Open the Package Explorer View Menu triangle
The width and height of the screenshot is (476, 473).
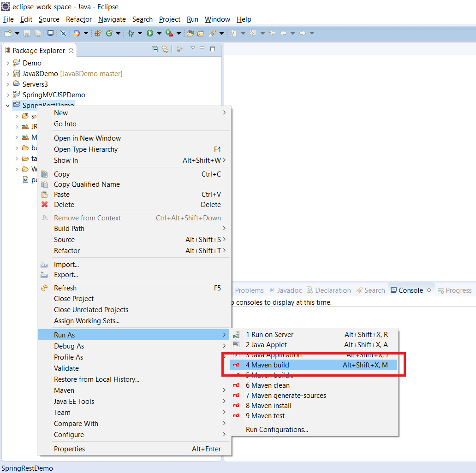point(193,48)
